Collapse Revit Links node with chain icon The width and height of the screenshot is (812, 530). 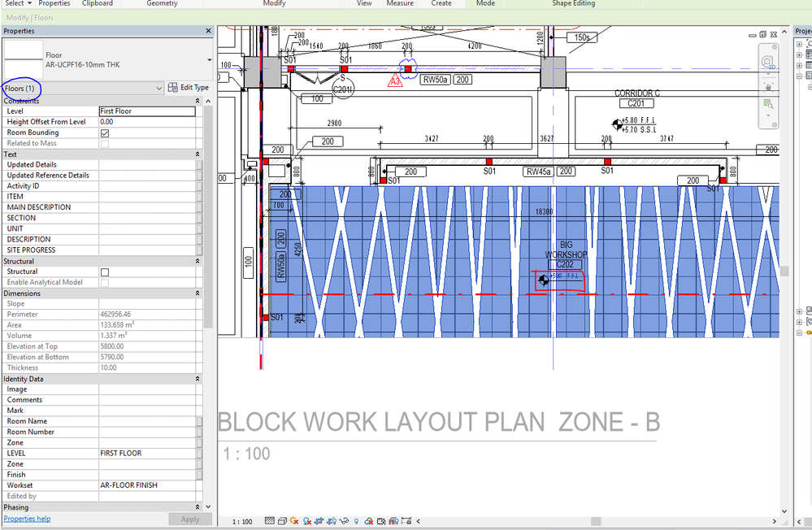click(799, 332)
